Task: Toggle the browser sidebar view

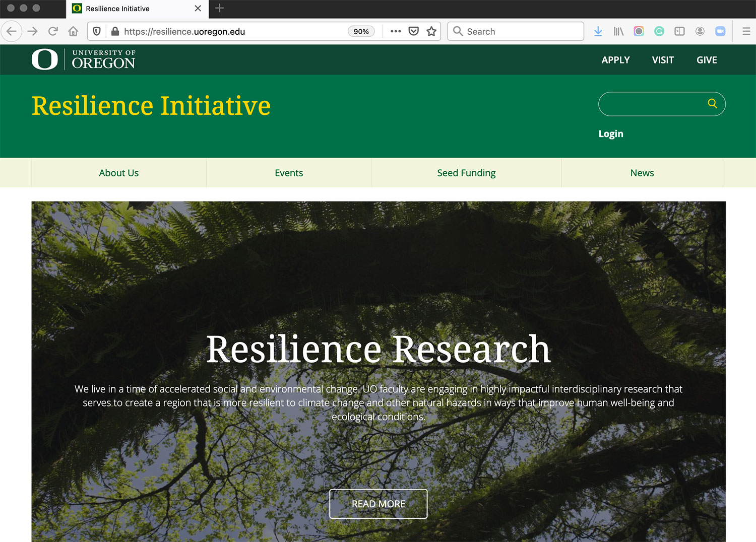Action: (679, 31)
